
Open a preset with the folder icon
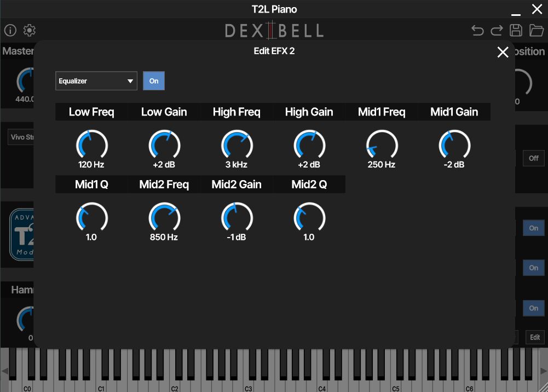(x=536, y=31)
